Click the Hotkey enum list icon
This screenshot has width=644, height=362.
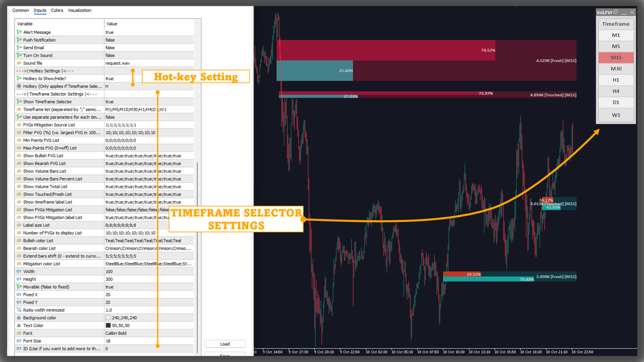click(19, 86)
